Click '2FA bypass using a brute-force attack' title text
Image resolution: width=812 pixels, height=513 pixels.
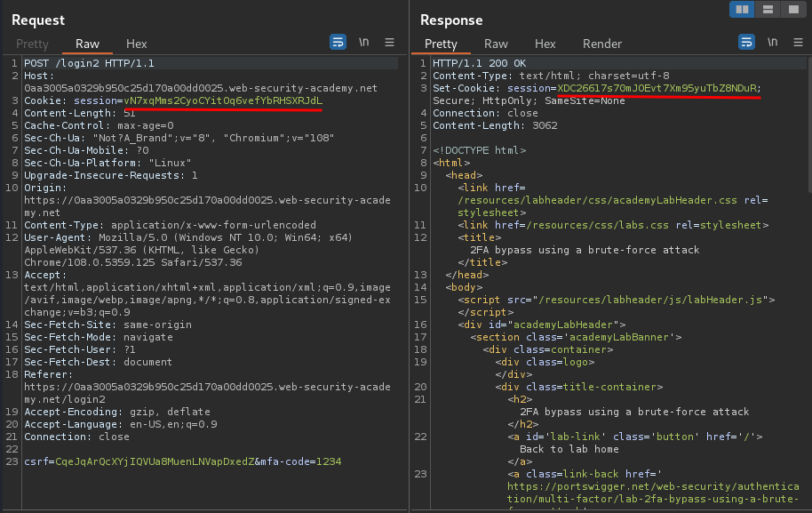(x=585, y=250)
